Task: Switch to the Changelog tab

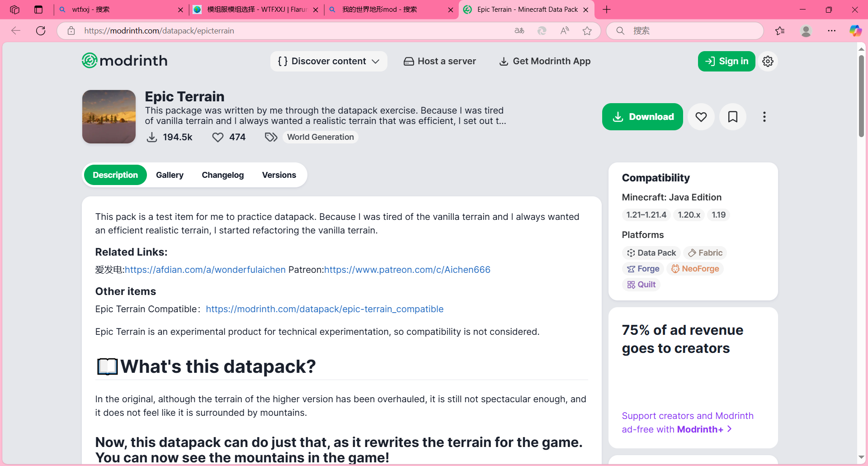Action: (223, 175)
